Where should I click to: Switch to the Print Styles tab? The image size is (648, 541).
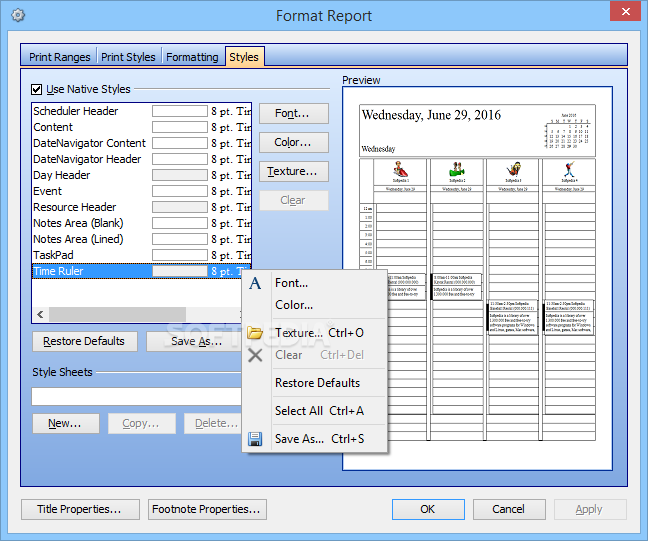coord(128,57)
